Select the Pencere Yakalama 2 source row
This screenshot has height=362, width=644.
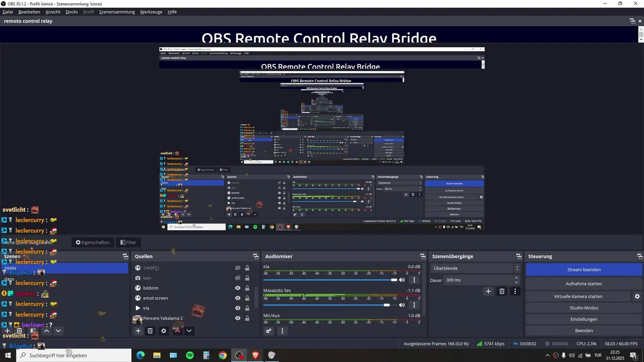[x=193, y=318]
